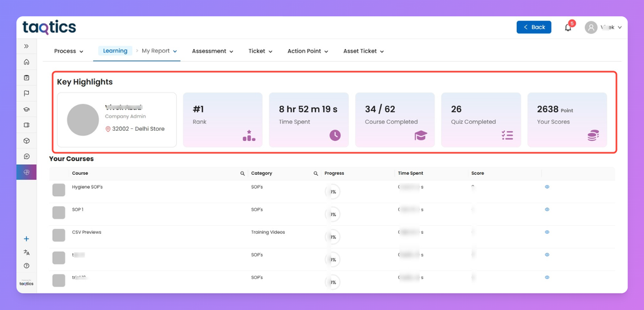Image resolution: width=644 pixels, height=310 pixels.
Task: Click progress circle for Hygiene SOP's
Action: click(332, 192)
